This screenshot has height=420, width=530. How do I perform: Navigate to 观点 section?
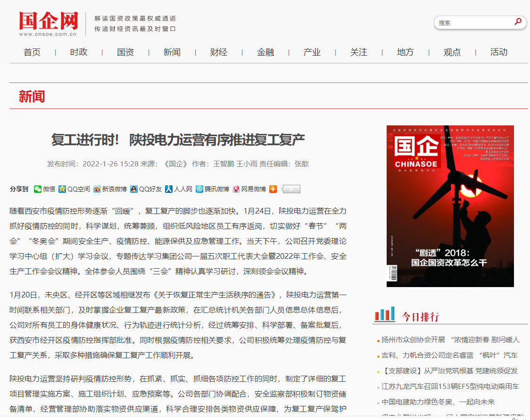coord(452,52)
